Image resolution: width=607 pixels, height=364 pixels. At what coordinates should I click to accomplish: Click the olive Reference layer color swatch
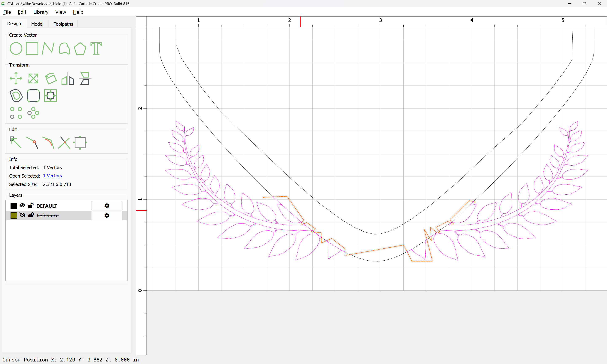[14, 215]
